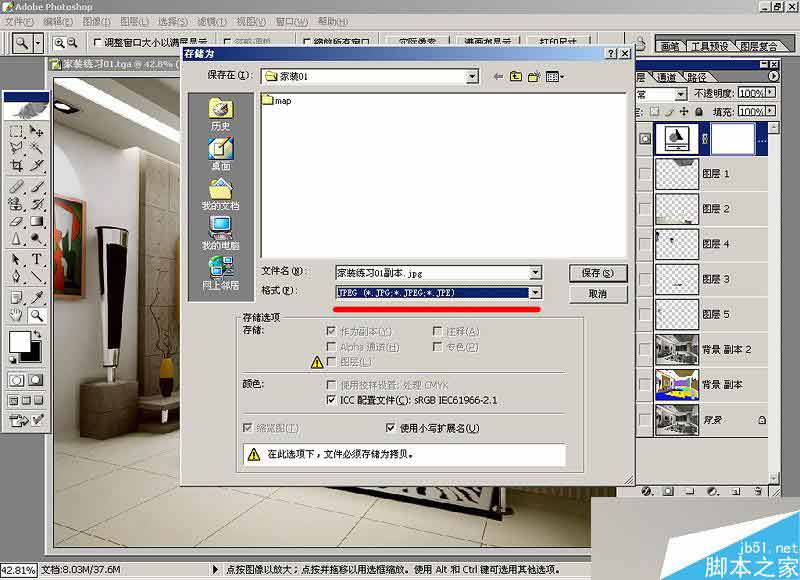Select the Type tool
This screenshot has width=800, height=580.
pos(36,259)
